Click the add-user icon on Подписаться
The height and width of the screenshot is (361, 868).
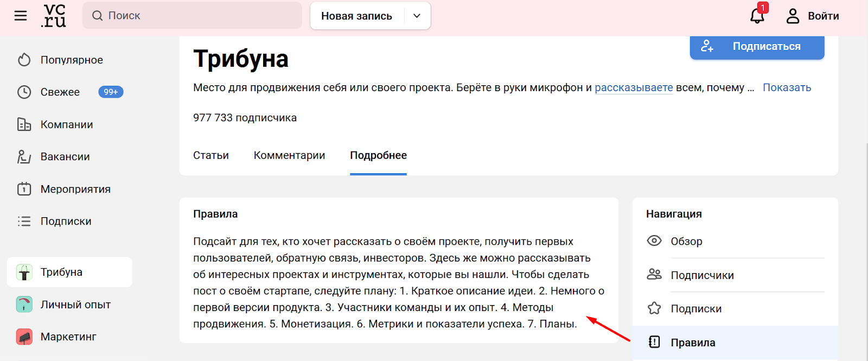707,46
